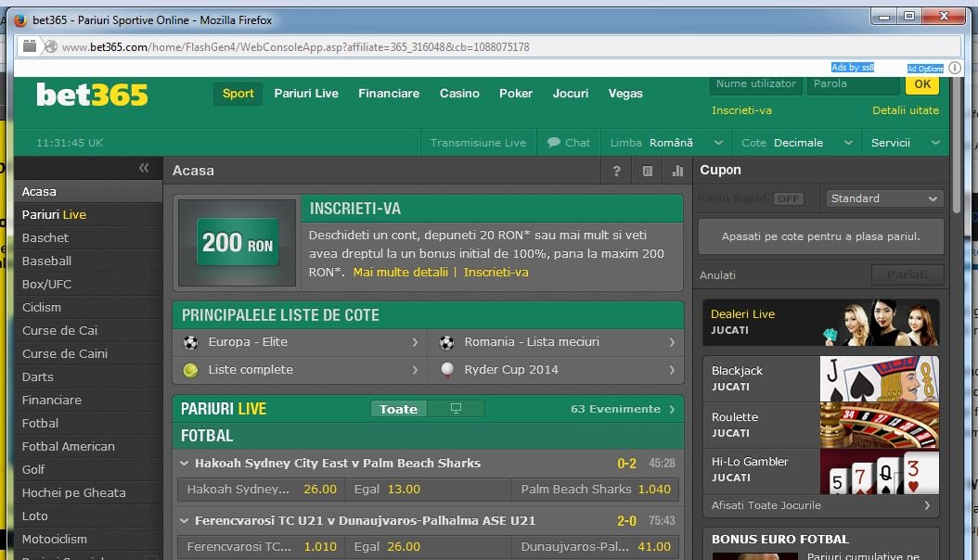Bet on Palm Beach Sharks at 1.040
Viewport: 978px width, 560px height.
tap(595, 490)
